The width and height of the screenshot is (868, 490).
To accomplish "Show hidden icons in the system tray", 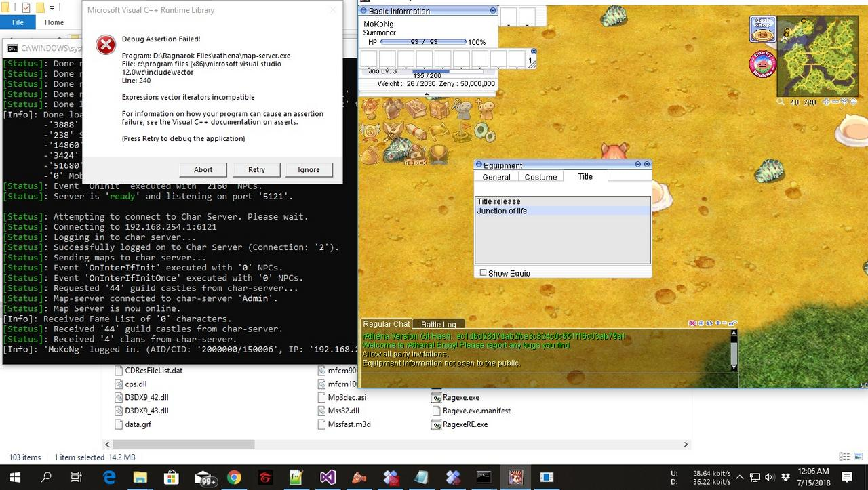I will [739, 476].
